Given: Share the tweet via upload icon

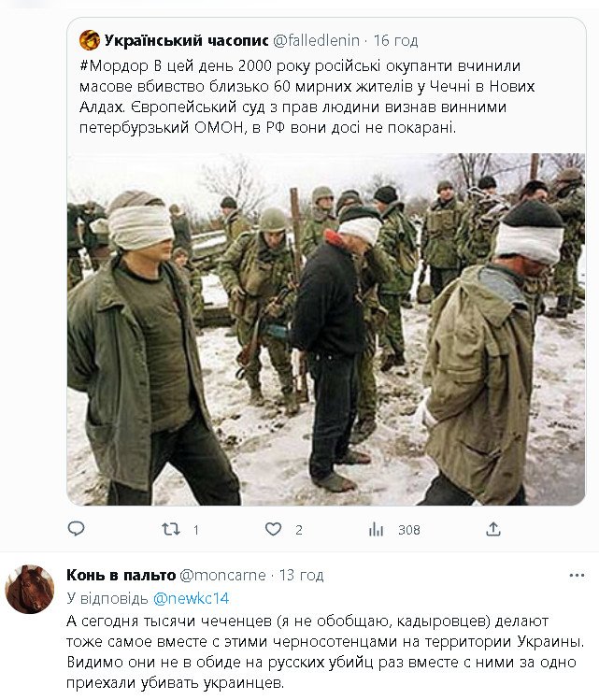Looking at the screenshot, I should pyautogui.click(x=493, y=529).
